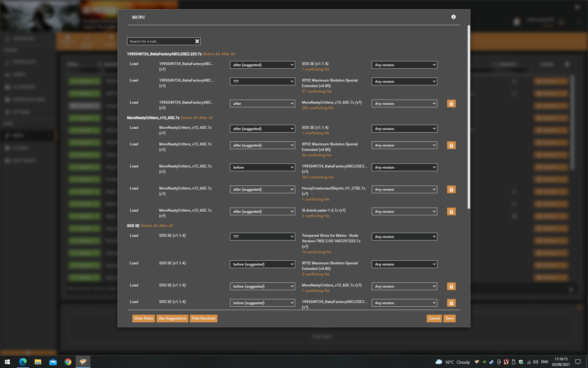Open '3 conflicting file' link under XP32
This screenshot has height=368, width=588.
pyautogui.click(x=315, y=274)
